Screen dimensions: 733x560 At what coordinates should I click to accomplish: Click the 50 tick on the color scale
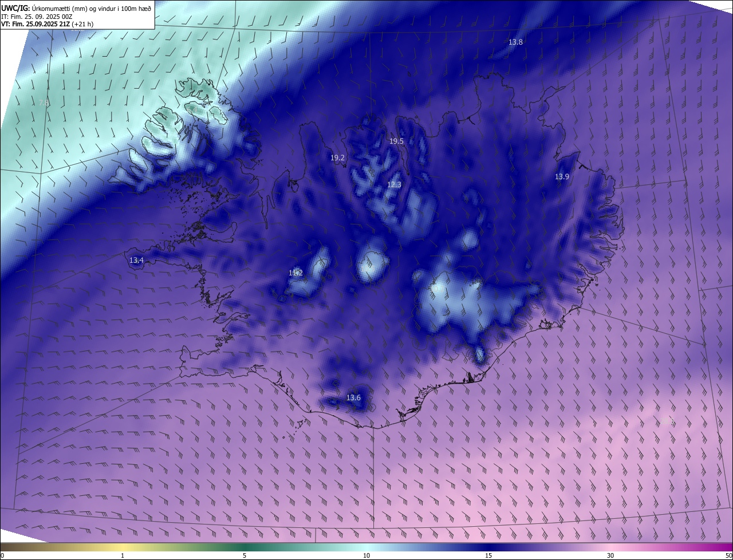coord(728,555)
